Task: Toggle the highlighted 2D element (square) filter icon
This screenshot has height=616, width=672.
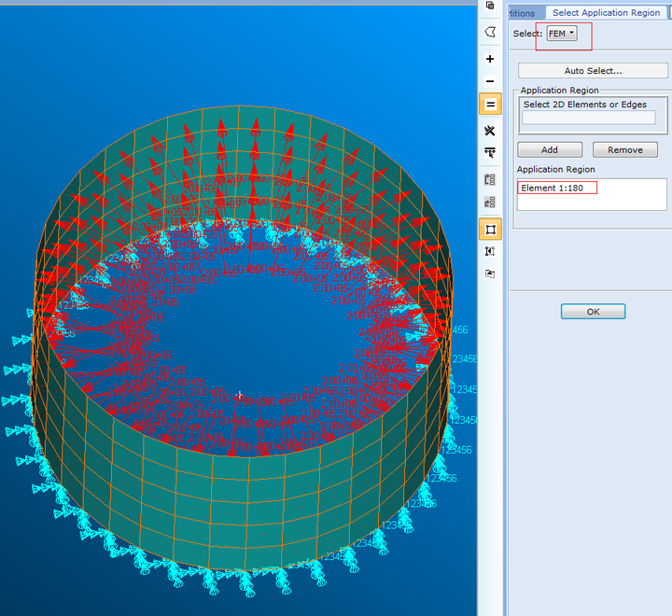Action: point(490,229)
